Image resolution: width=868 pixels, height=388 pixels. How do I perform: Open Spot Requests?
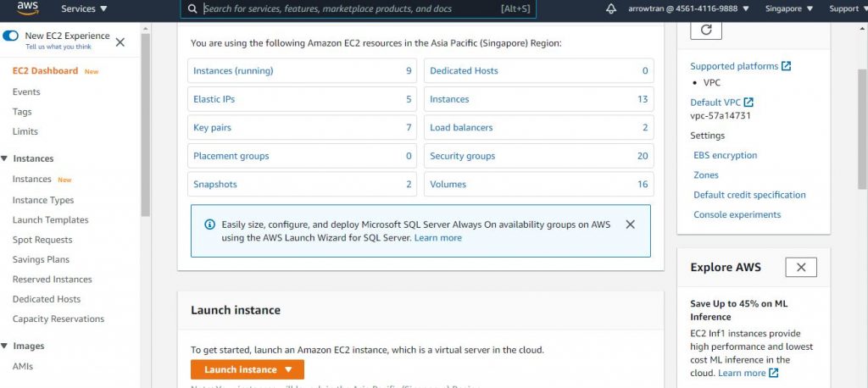click(x=42, y=241)
